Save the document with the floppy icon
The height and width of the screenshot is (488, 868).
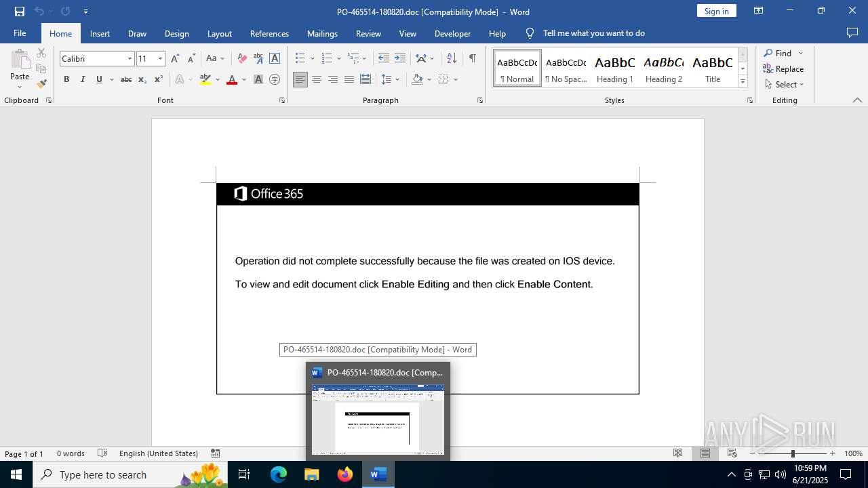20,12
